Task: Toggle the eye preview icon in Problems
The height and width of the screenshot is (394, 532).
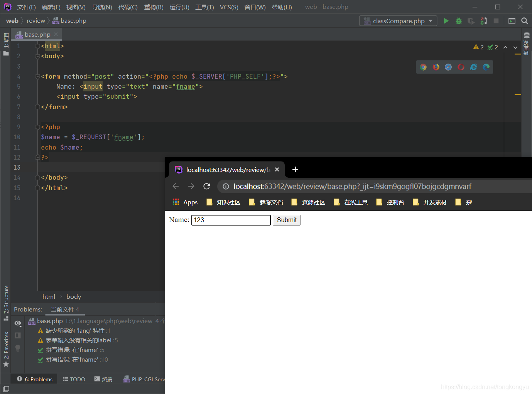Action: pyautogui.click(x=18, y=323)
